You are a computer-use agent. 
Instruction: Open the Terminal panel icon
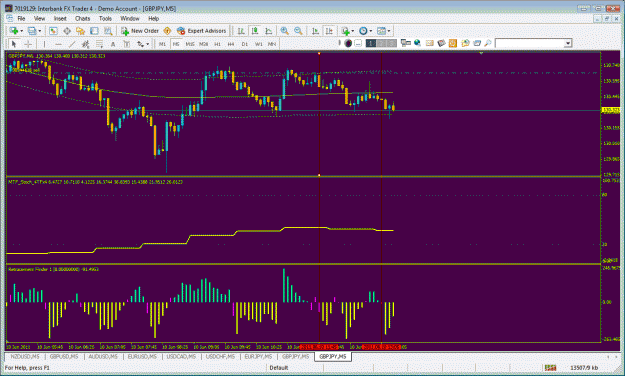[x=94, y=31]
